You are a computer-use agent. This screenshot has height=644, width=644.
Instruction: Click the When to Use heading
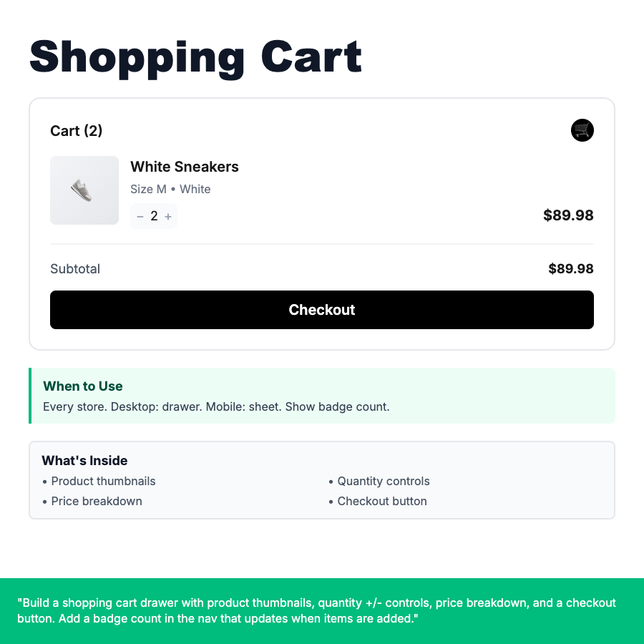82,386
